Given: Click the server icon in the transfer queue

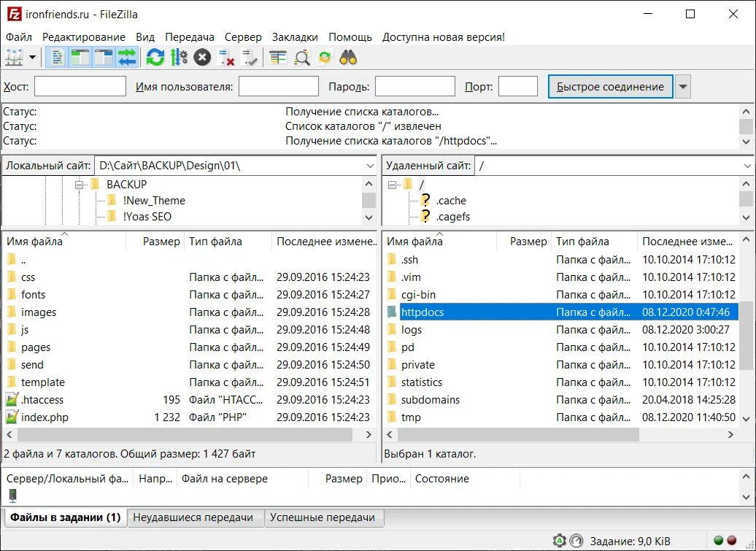Looking at the screenshot, I should tap(12, 496).
